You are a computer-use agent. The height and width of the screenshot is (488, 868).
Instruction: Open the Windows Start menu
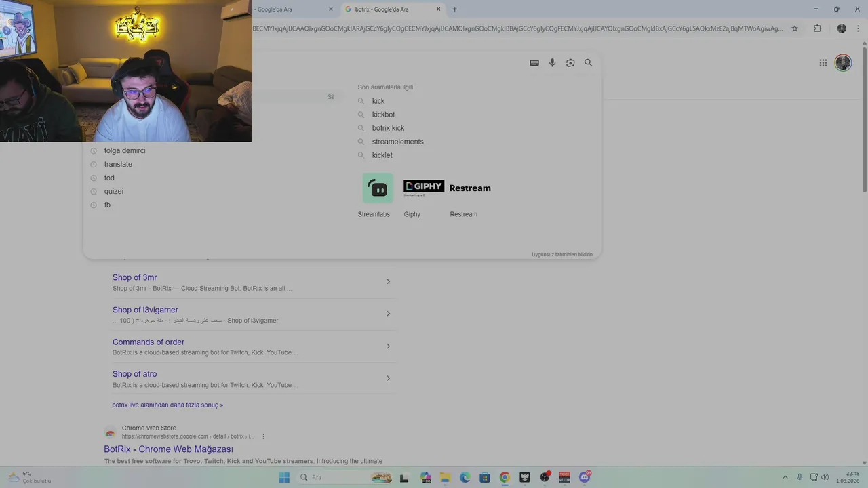coord(284,477)
